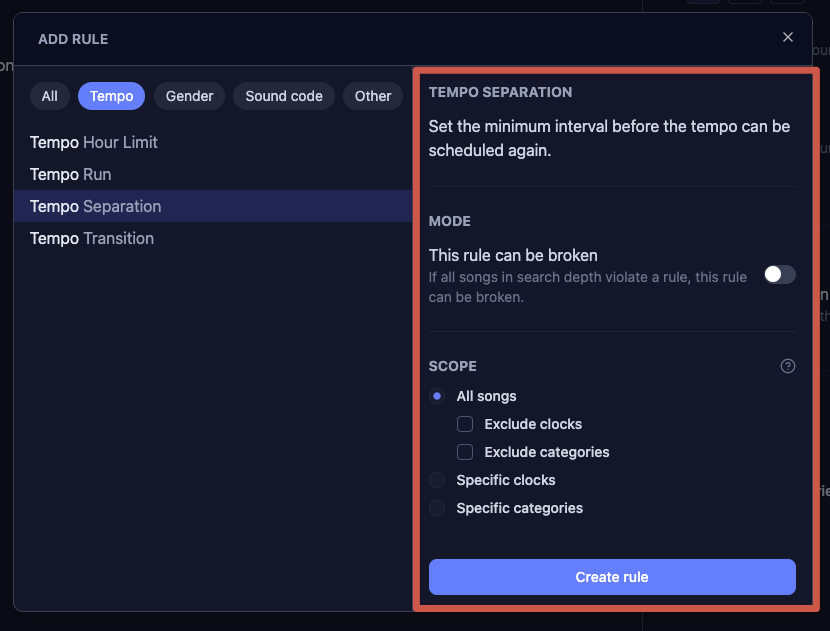
Task: Check the Exclude clocks checkbox
Action: 465,424
